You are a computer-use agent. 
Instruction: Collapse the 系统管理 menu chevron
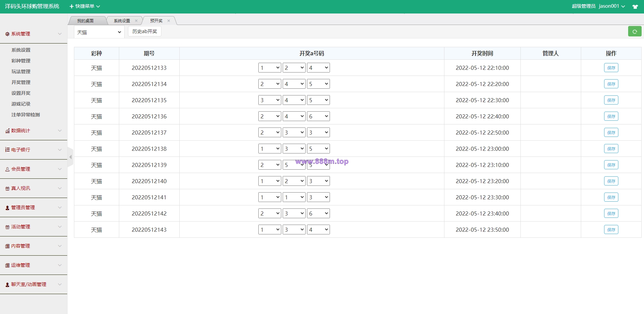[60, 34]
